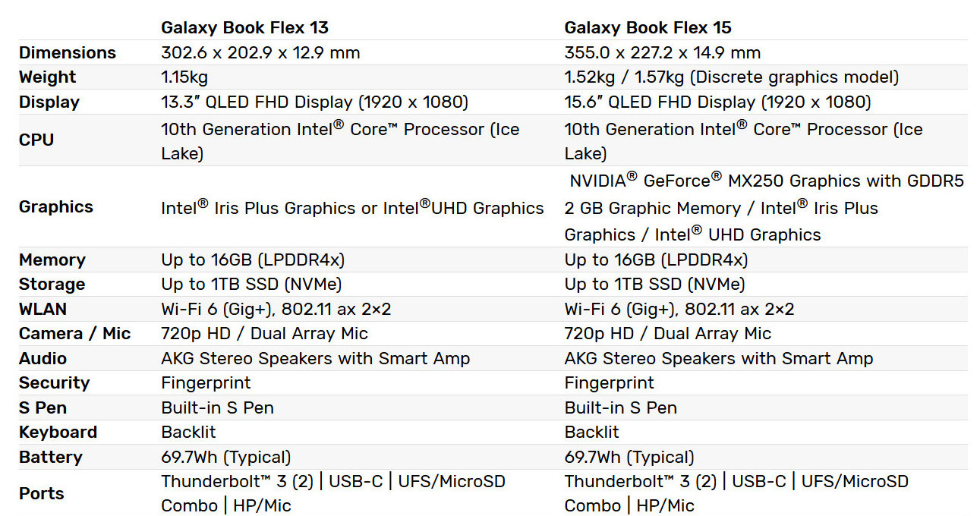Click the Audio row label
Image resolution: width=980 pixels, height=516 pixels.
tap(43, 359)
